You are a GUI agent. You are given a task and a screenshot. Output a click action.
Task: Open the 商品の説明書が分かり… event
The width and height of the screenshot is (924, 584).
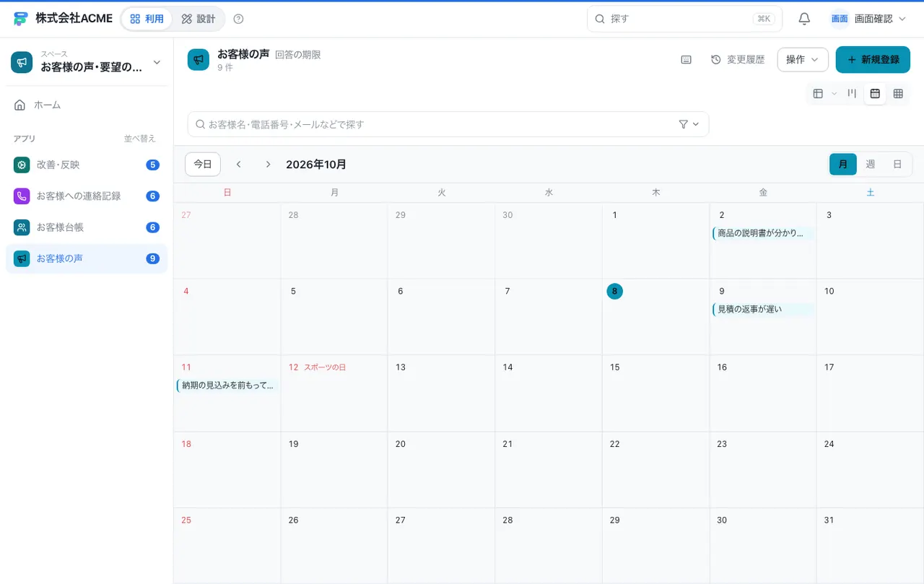[x=763, y=233]
